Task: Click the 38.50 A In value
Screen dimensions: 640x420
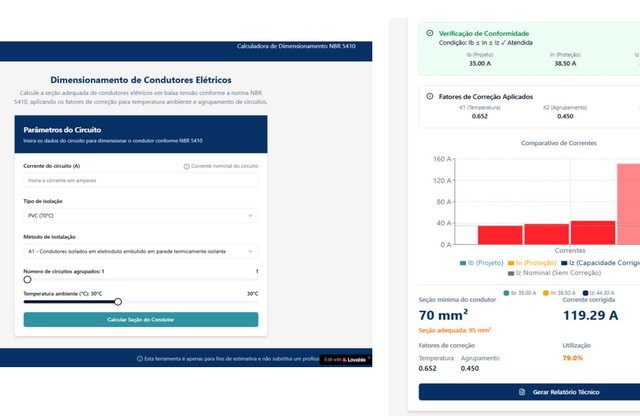Action: [x=565, y=64]
